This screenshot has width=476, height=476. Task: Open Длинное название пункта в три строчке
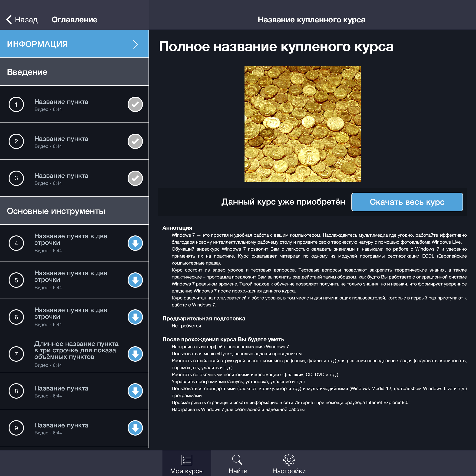tap(76, 350)
